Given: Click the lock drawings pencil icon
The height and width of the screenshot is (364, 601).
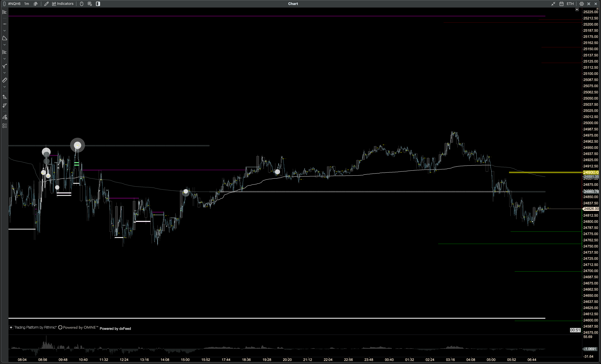Looking at the screenshot, I should click(4, 117).
